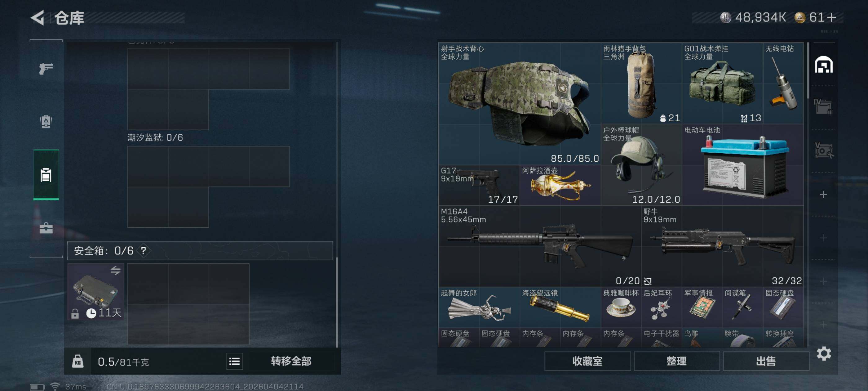Toggle the swap arrows on safe box

pyautogui.click(x=115, y=271)
